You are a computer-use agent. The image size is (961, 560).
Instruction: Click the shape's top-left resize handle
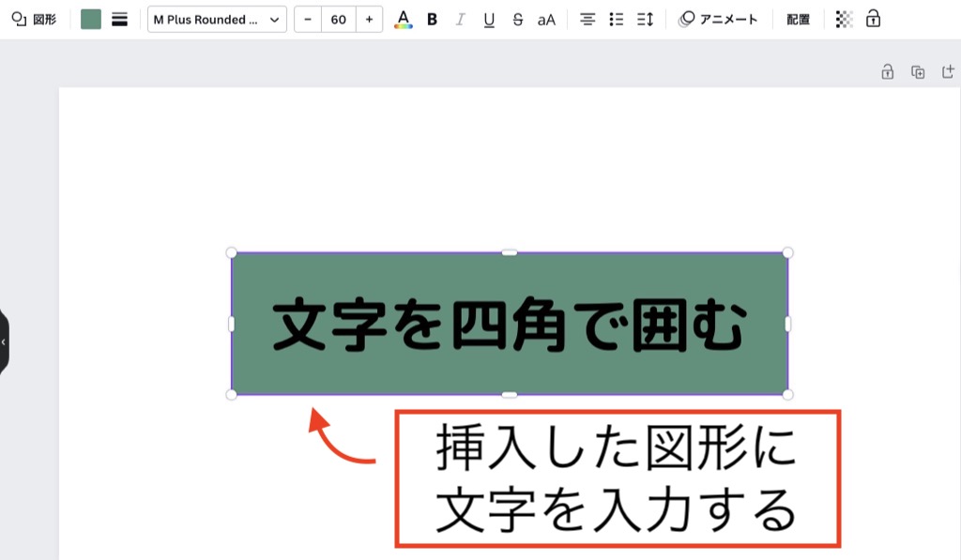[231, 253]
